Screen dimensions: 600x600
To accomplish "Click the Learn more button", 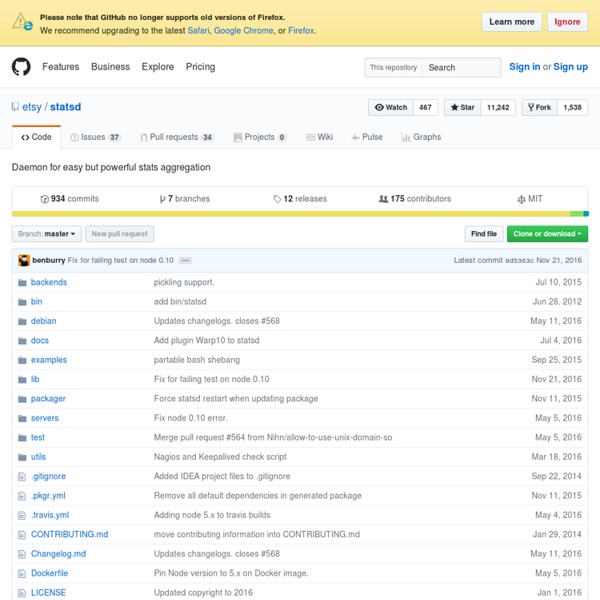I will (x=512, y=22).
